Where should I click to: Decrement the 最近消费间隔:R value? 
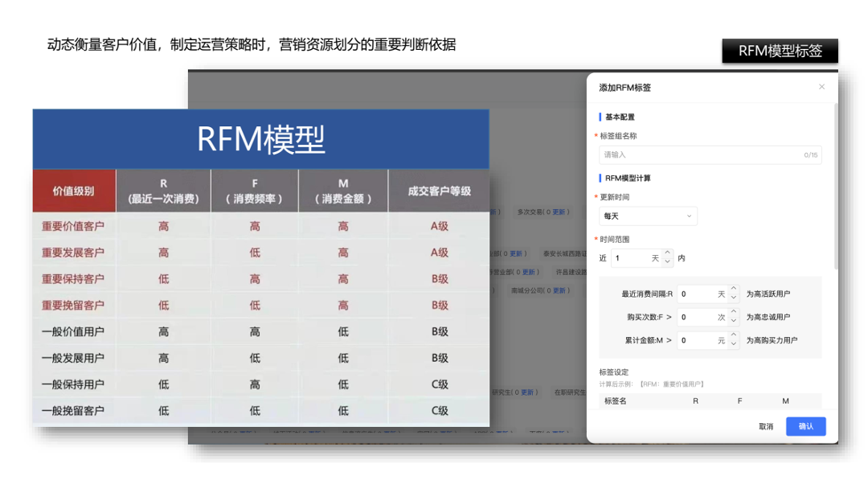733,298
